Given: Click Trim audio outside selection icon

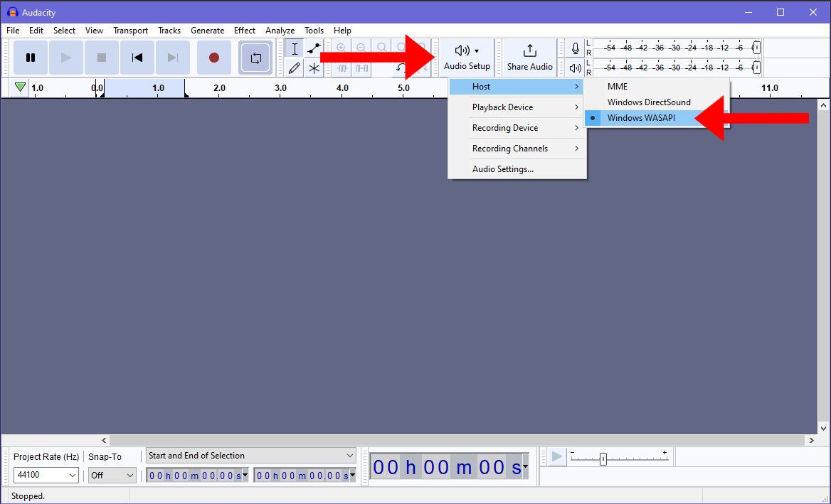Looking at the screenshot, I should pos(342,68).
